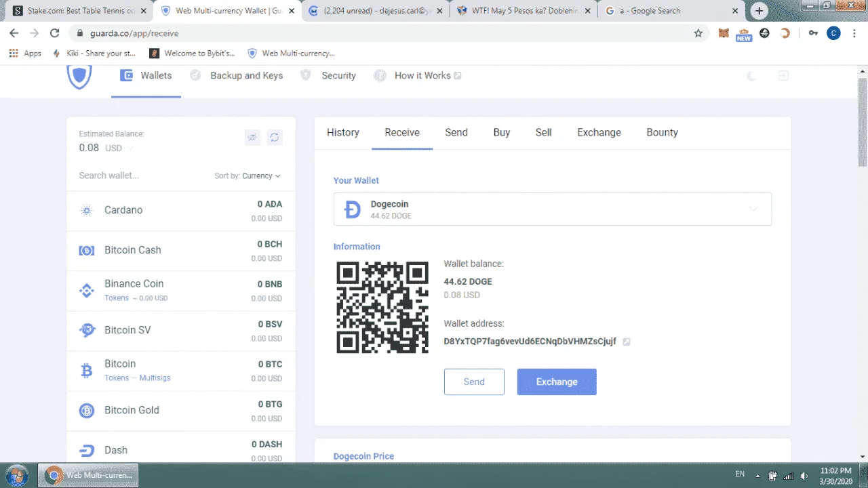
Task: Open the orange crescent extension icon
Action: click(x=785, y=33)
